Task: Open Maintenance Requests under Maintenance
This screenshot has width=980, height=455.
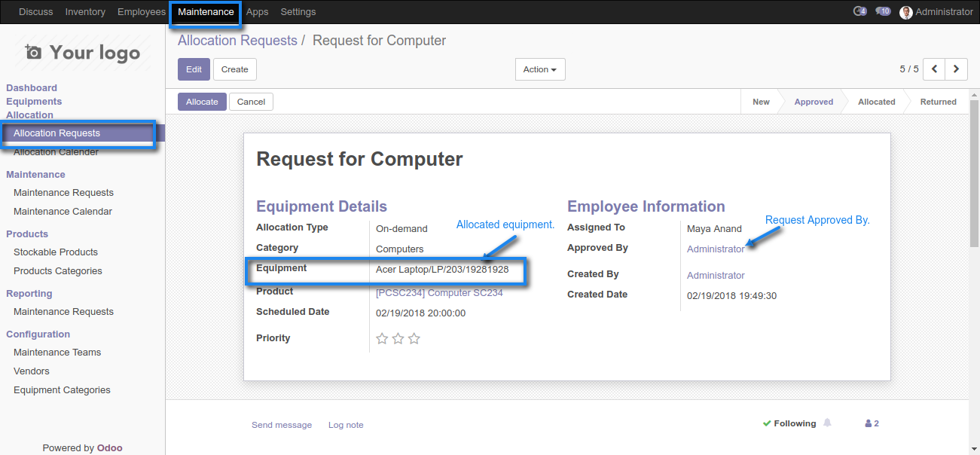Action: pyautogui.click(x=63, y=193)
